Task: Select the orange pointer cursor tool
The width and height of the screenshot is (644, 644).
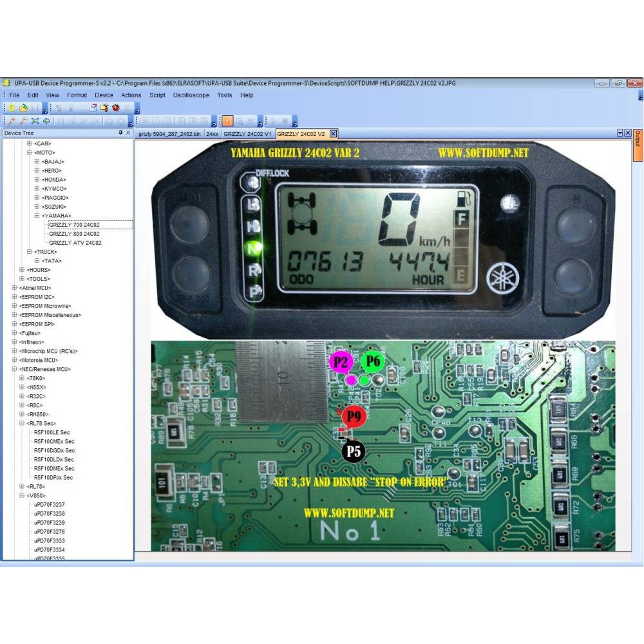Action: [227, 121]
